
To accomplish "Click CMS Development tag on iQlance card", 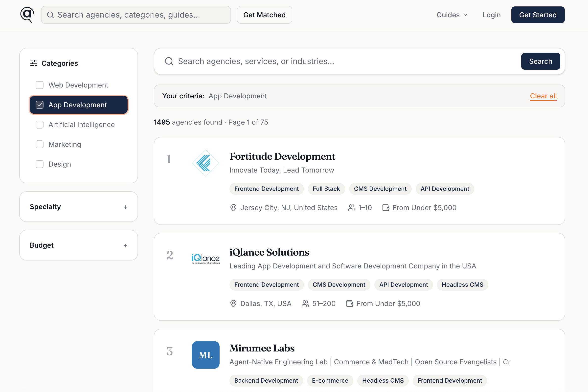I will (339, 285).
